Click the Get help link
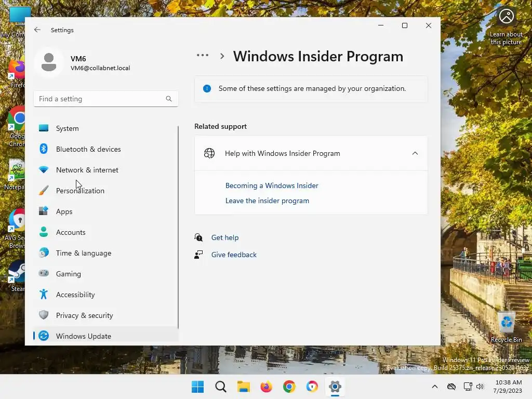The height and width of the screenshot is (399, 532). click(x=224, y=237)
